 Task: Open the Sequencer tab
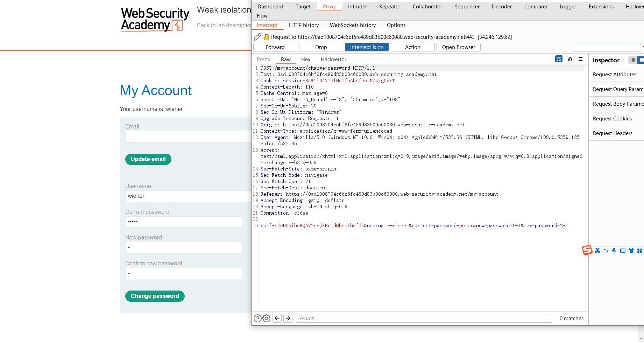[x=467, y=7]
